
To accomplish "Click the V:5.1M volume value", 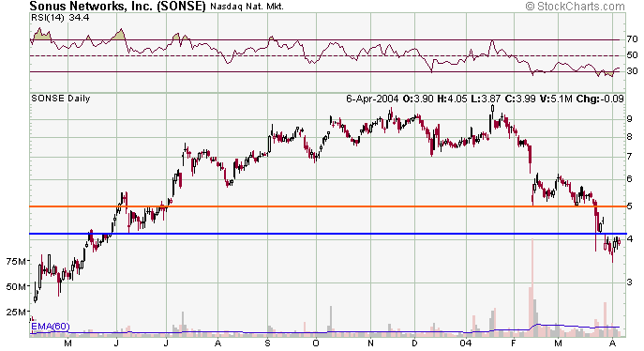I will 556,99.
